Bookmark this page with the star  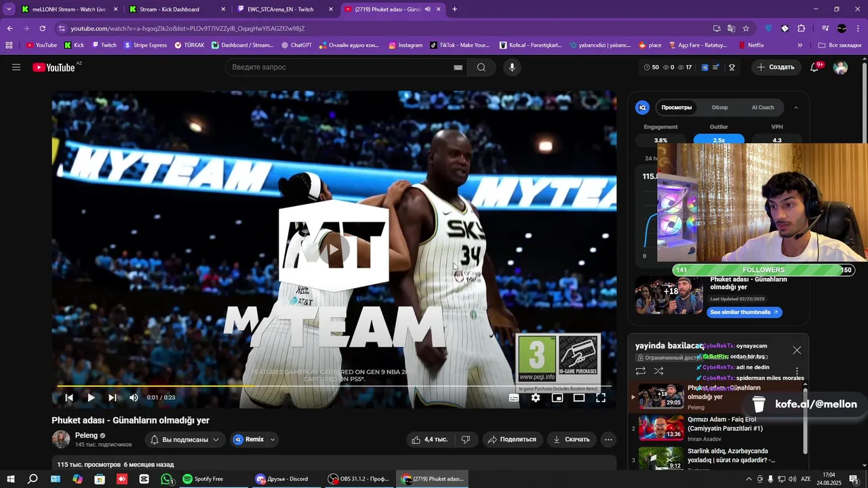746,28
